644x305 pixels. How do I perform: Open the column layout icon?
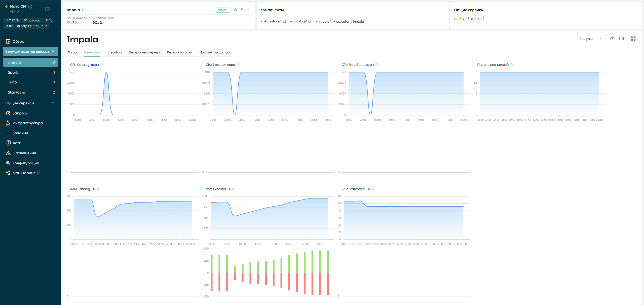[622, 39]
